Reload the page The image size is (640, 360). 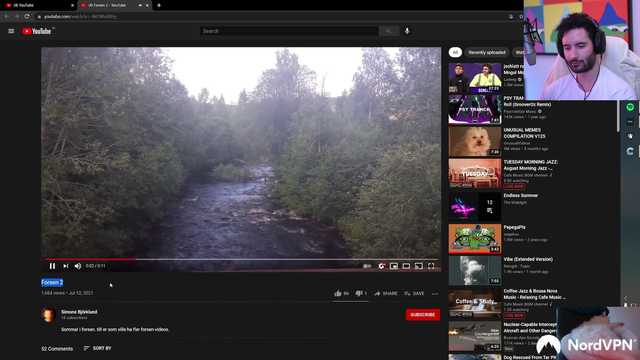point(27,16)
